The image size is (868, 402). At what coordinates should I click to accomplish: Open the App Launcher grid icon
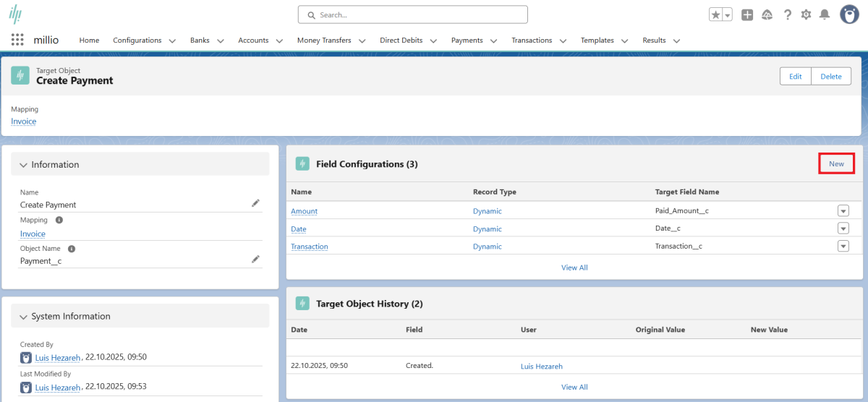[17, 40]
